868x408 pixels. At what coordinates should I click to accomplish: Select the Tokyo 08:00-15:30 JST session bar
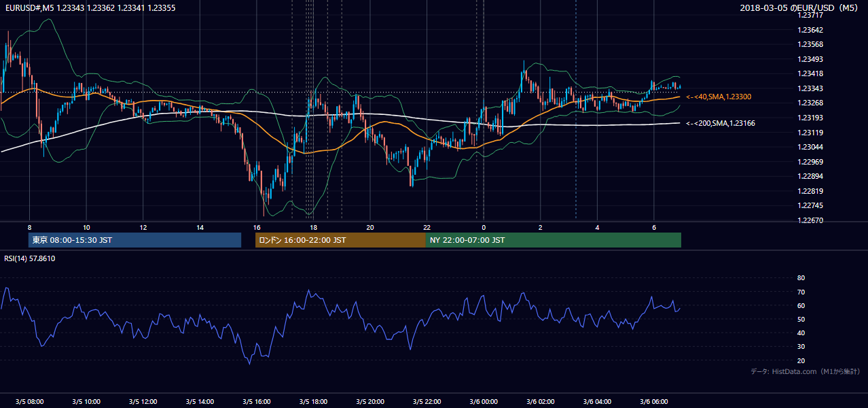click(135, 240)
